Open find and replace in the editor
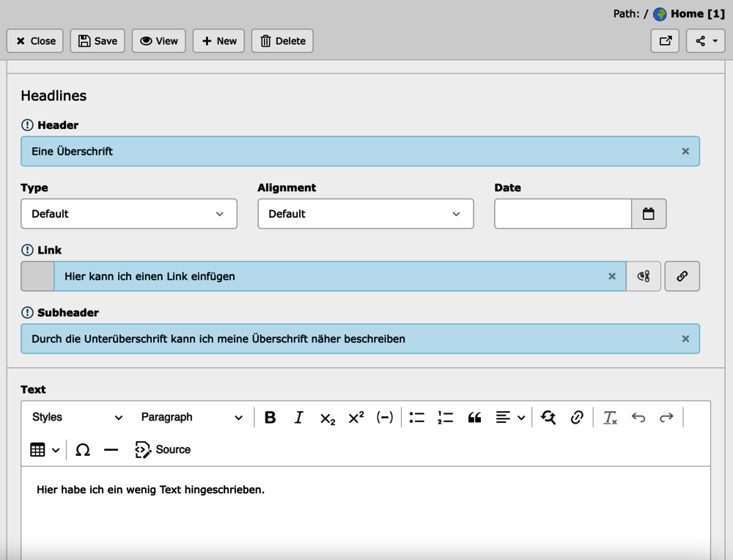Viewport: 733px width, 560px height. pyautogui.click(x=548, y=417)
